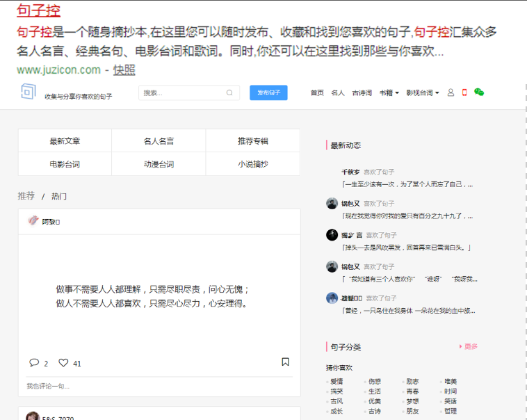This screenshot has width=527, height=420.
Task: Switch to 推荐 feed
Action: [26, 195]
